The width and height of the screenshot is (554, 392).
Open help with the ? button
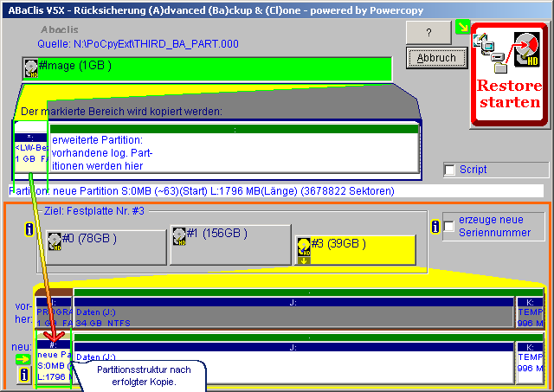tap(431, 31)
